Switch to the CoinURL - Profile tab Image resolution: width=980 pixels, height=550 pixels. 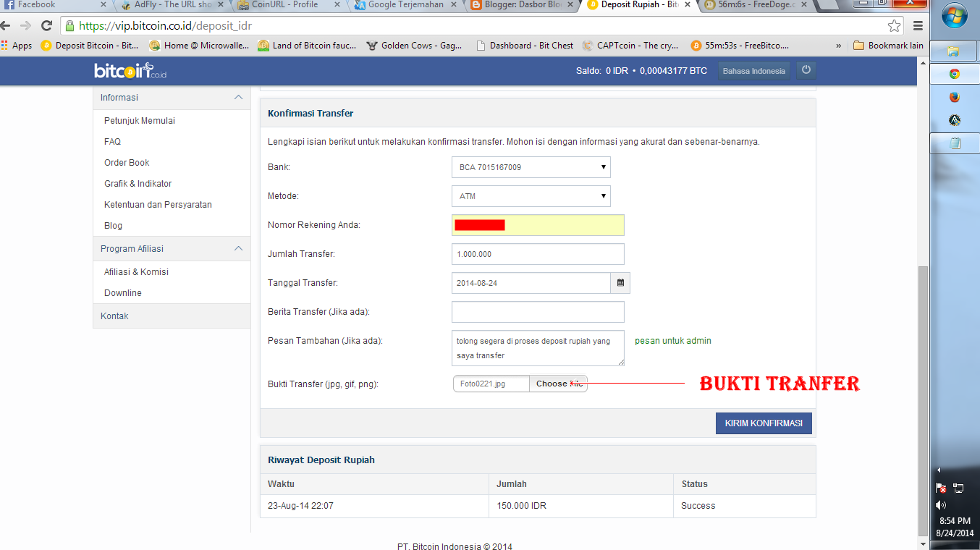tap(290, 6)
